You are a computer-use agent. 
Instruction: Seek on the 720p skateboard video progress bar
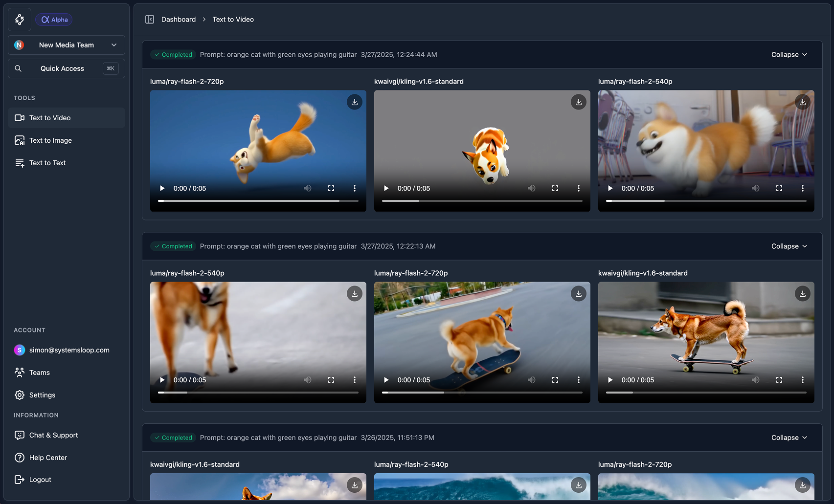pyautogui.click(x=482, y=392)
